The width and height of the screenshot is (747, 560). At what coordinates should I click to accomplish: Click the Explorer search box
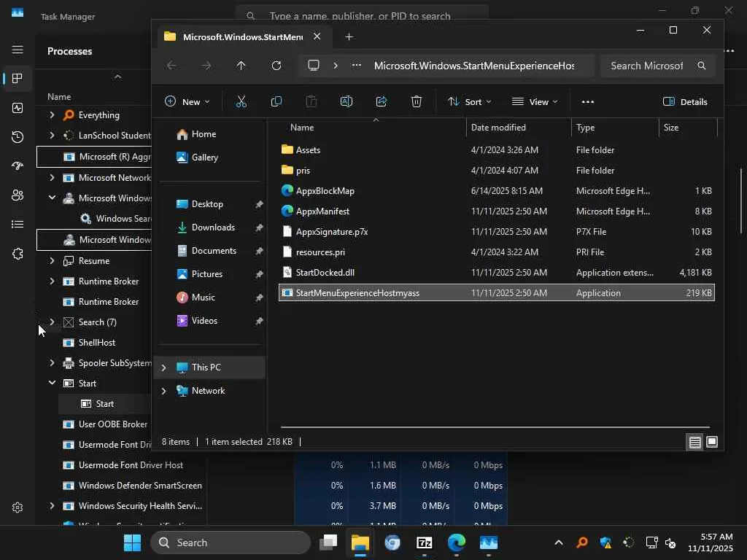[647, 66]
